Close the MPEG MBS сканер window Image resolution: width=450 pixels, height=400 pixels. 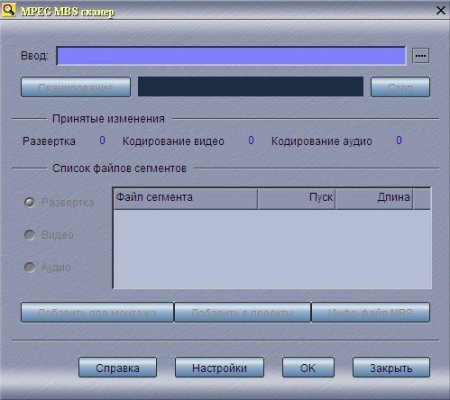[441, 10]
